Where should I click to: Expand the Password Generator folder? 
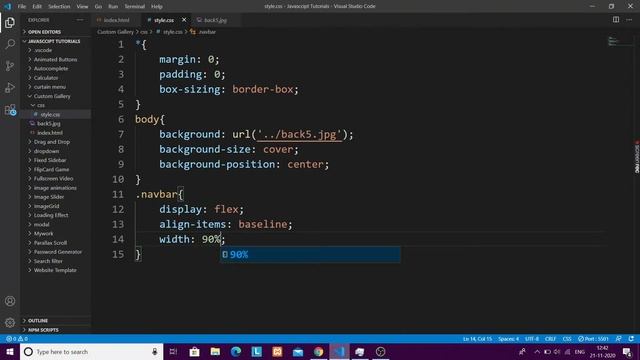pos(58,252)
